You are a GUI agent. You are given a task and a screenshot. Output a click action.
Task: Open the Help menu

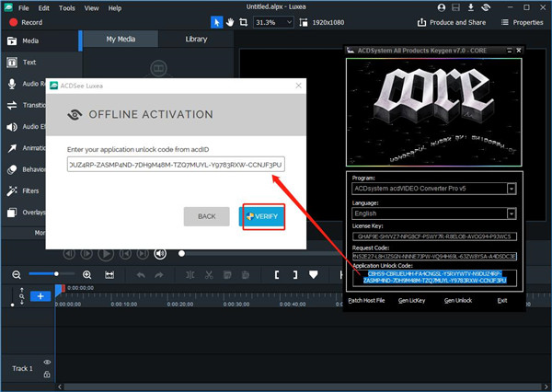pyautogui.click(x=115, y=7)
